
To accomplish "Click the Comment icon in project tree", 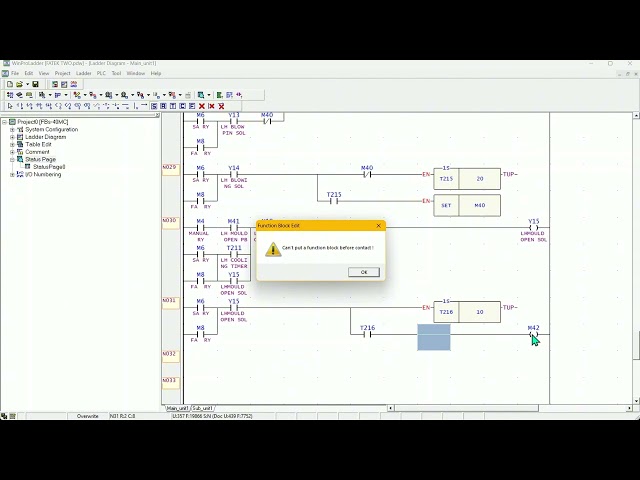I will (x=20, y=152).
